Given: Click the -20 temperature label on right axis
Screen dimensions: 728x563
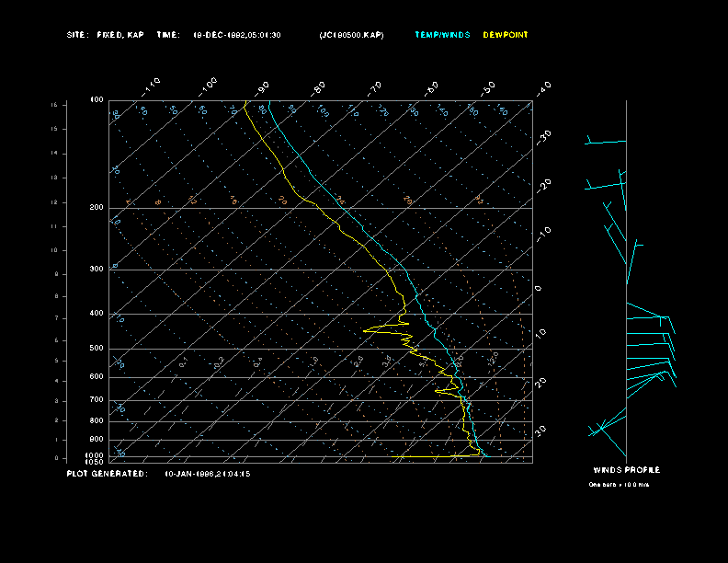Looking at the screenshot, I should click(x=544, y=185).
